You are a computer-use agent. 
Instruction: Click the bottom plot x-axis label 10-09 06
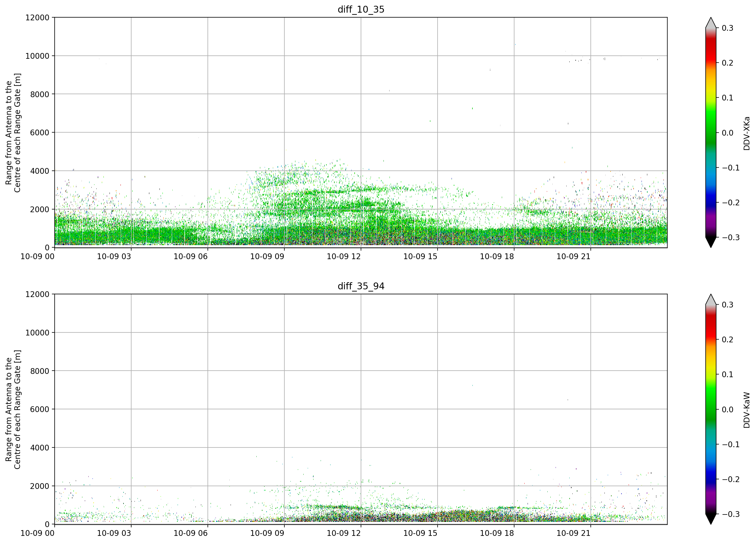tap(191, 533)
